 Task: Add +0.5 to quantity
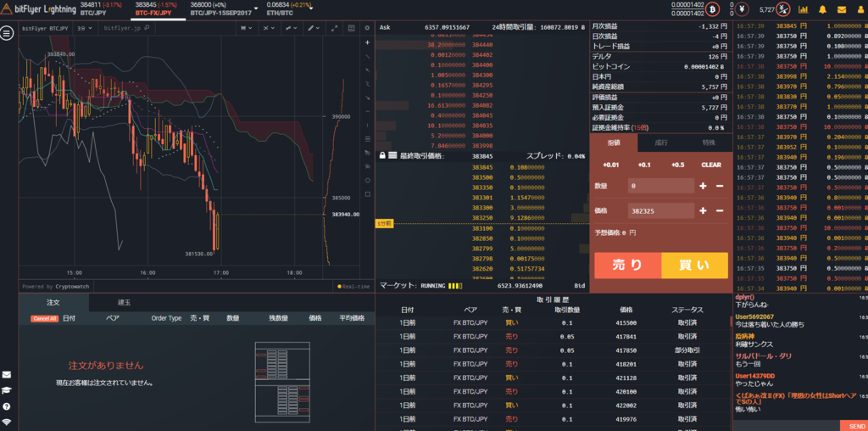(x=677, y=165)
